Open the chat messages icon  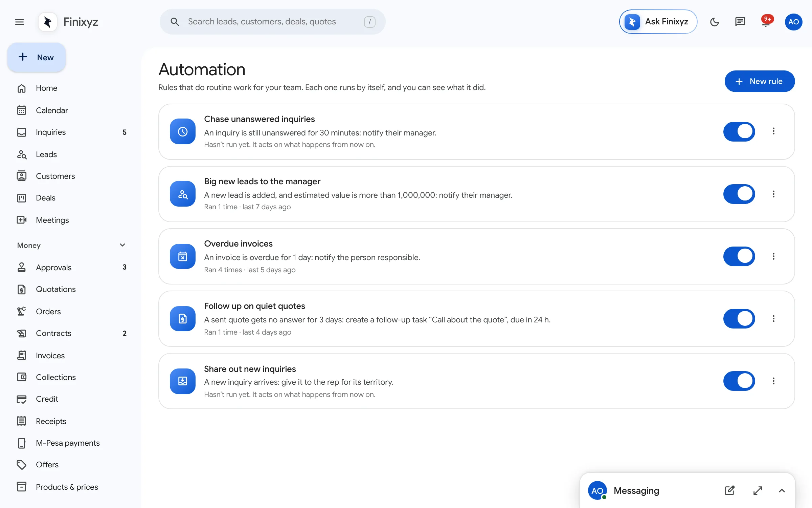pyautogui.click(x=740, y=22)
